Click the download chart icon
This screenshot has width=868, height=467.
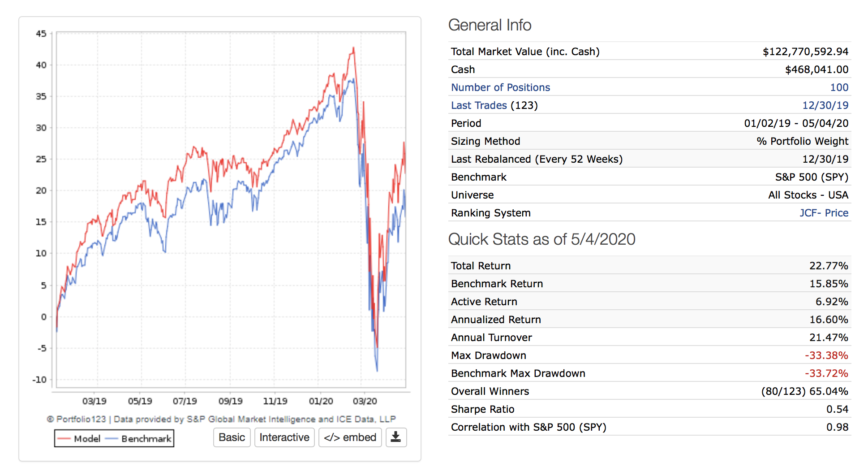pyautogui.click(x=395, y=437)
